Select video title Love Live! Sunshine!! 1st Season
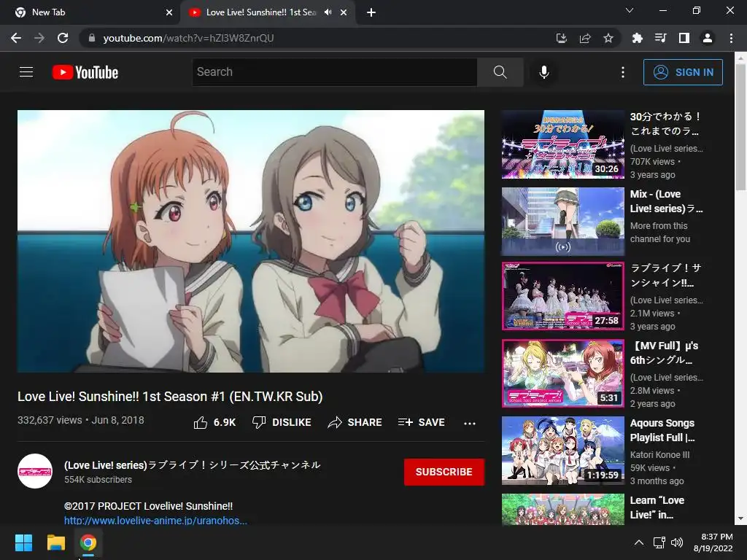The image size is (747, 560). tap(170, 397)
